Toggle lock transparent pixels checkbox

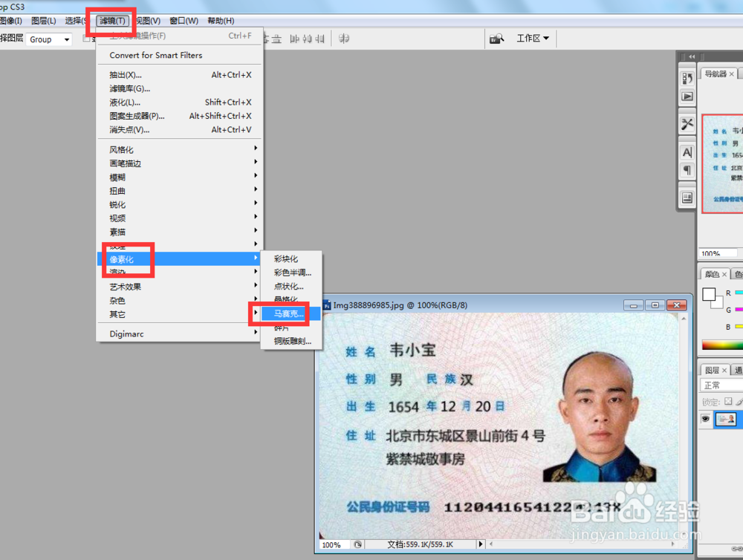(728, 402)
